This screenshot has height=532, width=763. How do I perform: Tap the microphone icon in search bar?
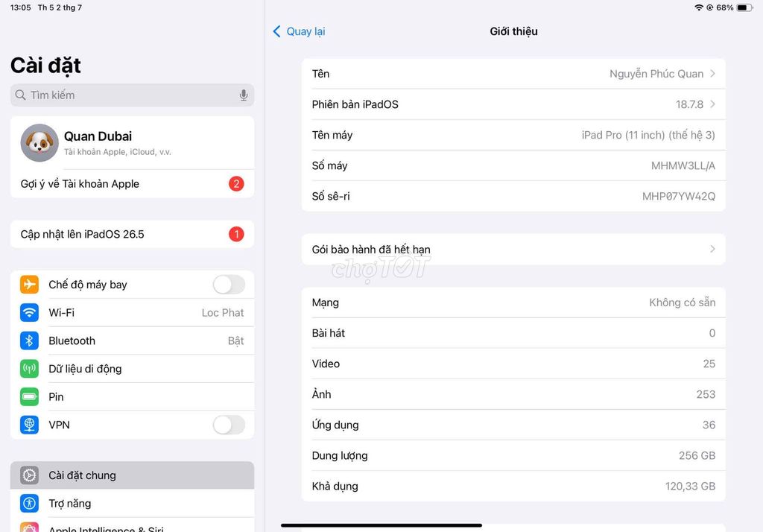pos(244,95)
